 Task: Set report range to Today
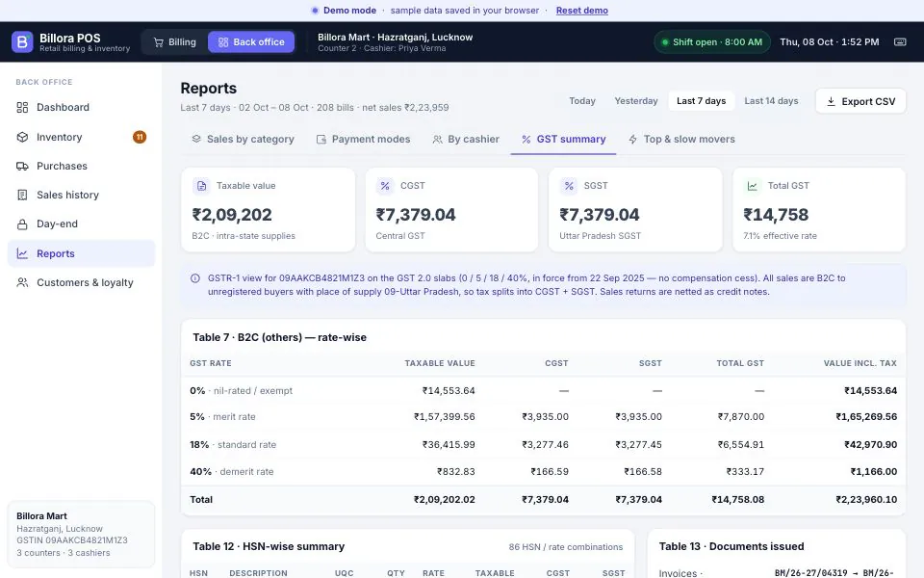coord(582,101)
